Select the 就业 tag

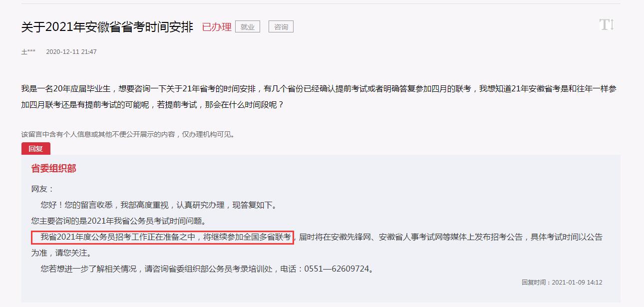(248, 27)
